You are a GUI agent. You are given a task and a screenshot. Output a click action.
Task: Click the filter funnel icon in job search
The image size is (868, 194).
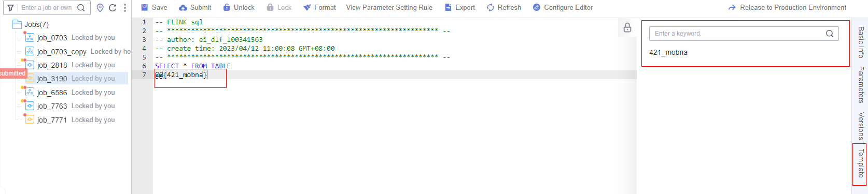(x=10, y=8)
